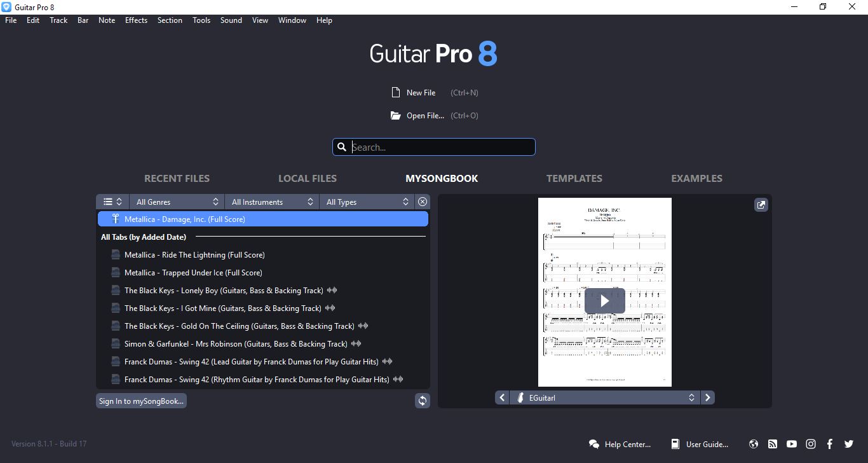Clear filters with the circled X icon
The image size is (868, 463).
[423, 202]
